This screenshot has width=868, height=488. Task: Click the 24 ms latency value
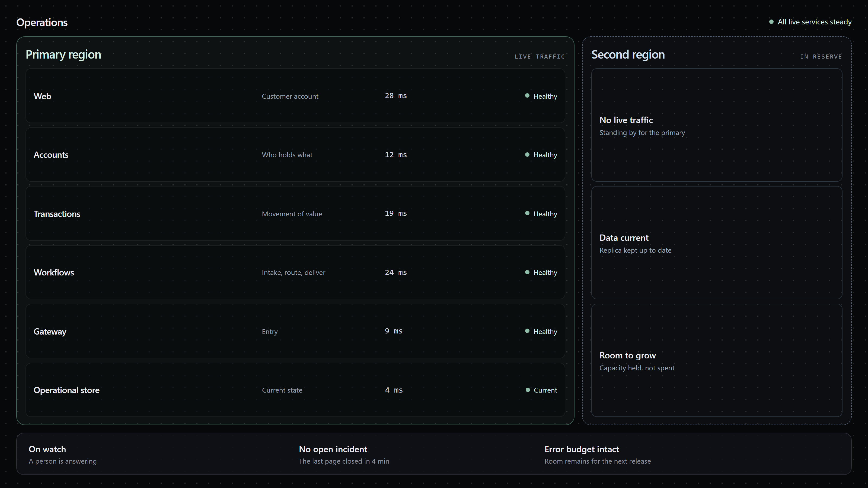click(x=396, y=272)
